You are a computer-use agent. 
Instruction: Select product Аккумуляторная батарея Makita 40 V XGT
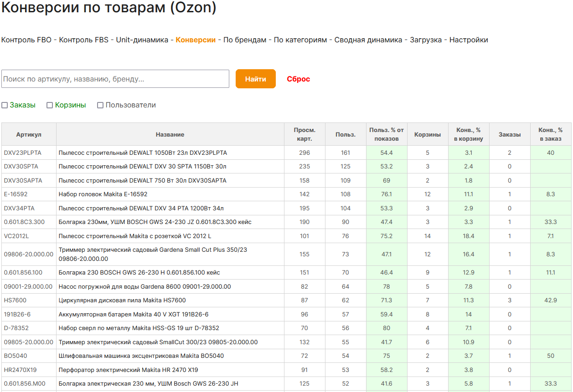coord(134,315)
